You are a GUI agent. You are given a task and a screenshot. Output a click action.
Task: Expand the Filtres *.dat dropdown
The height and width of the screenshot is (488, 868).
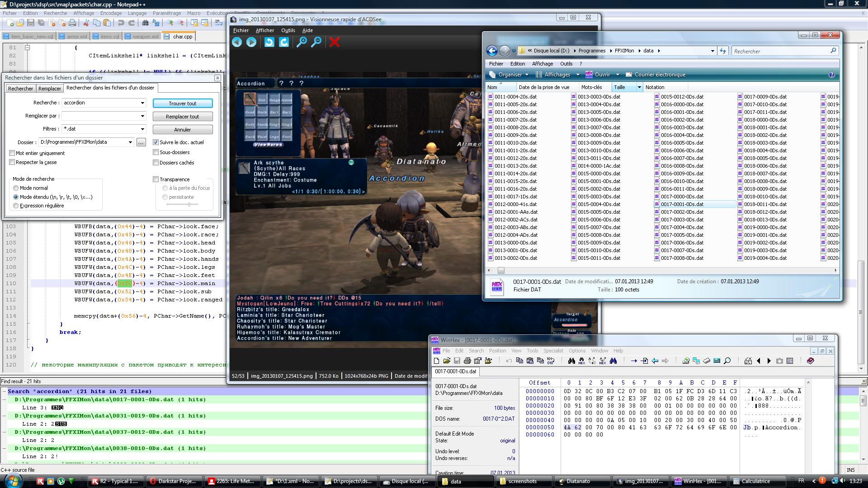click(x=142, y=129)
